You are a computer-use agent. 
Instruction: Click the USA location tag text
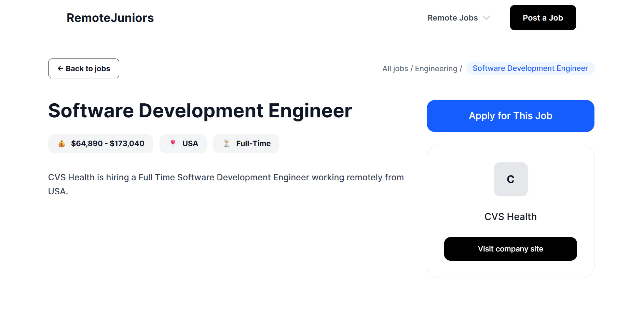190,144
